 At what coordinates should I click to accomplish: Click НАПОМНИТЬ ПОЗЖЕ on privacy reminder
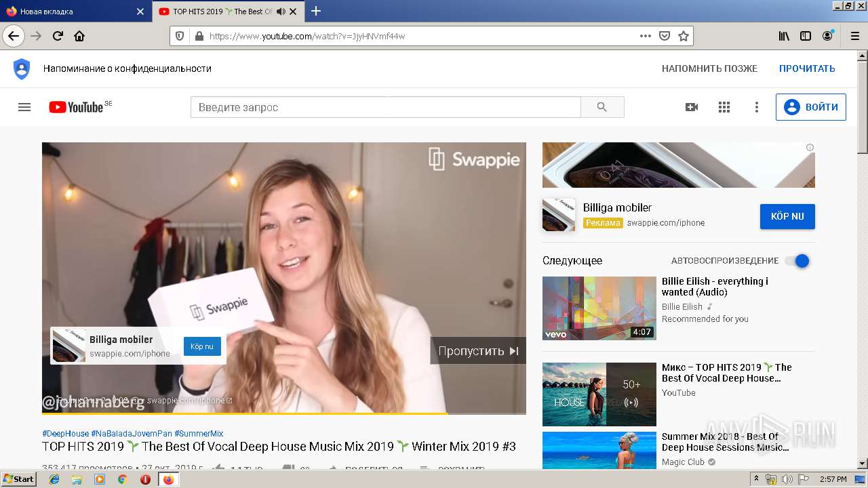(x=709, y=68)
